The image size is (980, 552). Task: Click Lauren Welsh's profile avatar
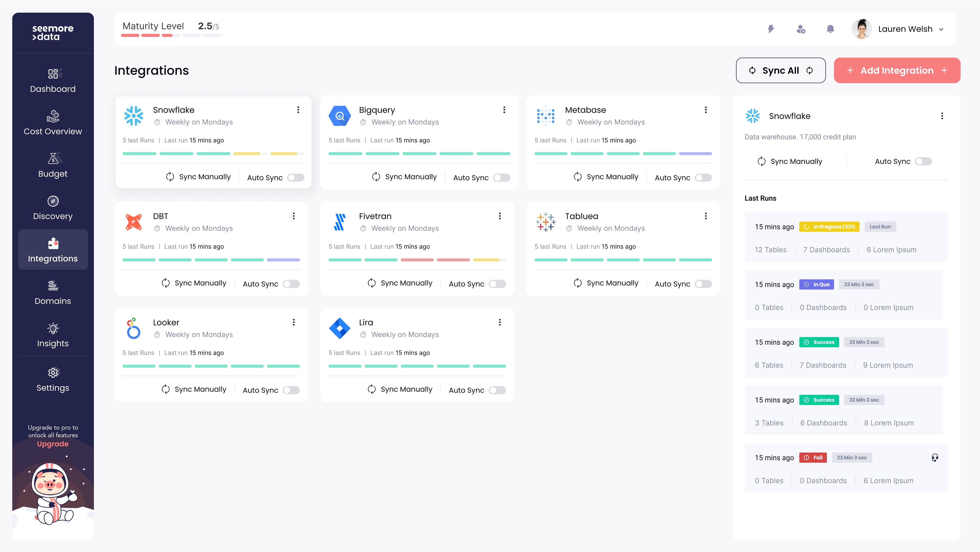(x=862, y=29)
